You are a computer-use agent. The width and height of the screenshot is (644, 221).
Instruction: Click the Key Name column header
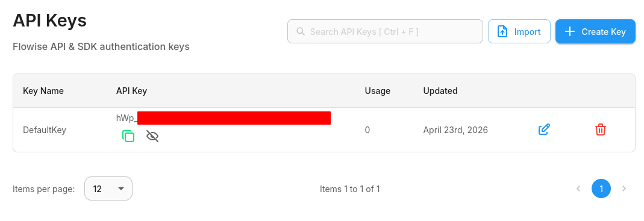click(43, 91)
